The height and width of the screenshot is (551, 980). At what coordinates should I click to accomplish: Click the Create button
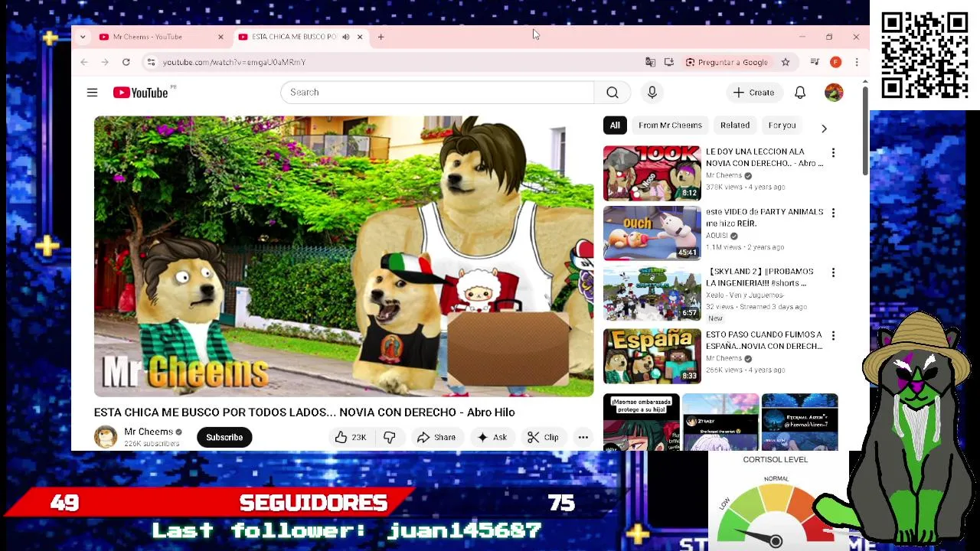coord(754,93)
